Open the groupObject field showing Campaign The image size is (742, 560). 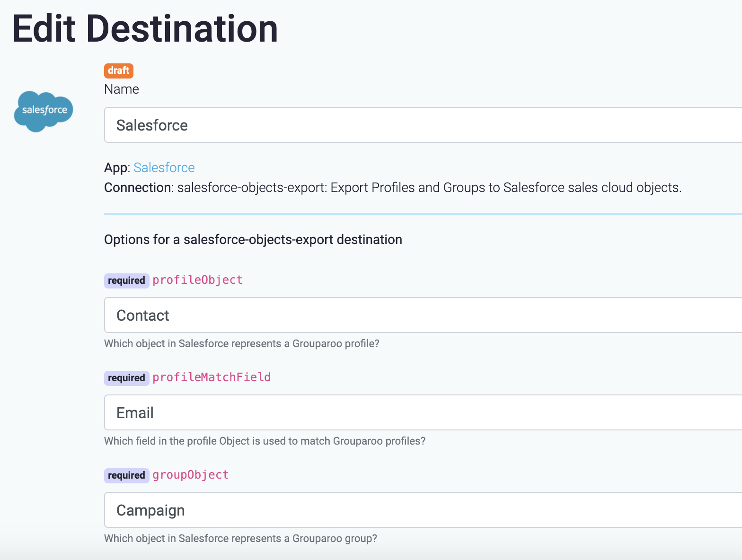pyautogui.click(x=423, y=510)
